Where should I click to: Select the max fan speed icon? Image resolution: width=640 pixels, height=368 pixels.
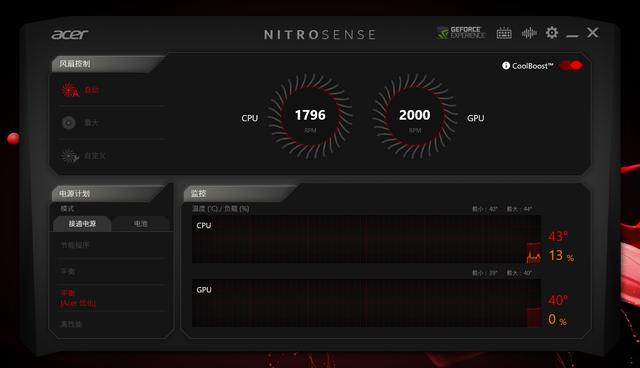(x=69, y=122)
